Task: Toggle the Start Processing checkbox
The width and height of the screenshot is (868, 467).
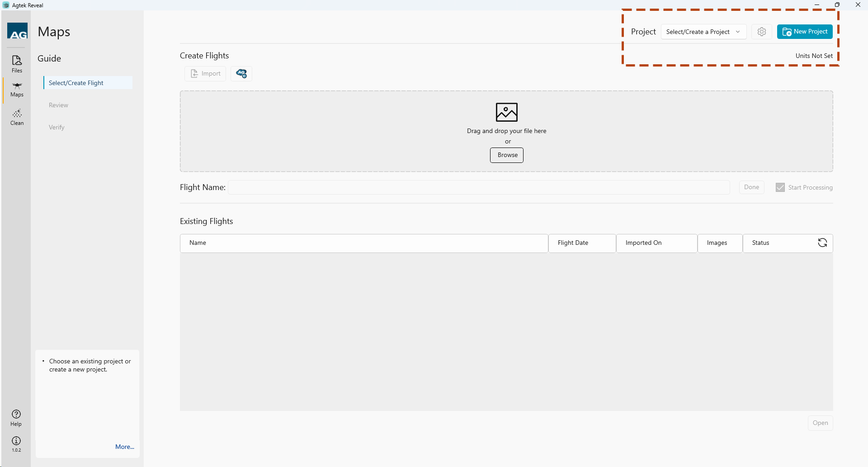Action: pos(780,187)
